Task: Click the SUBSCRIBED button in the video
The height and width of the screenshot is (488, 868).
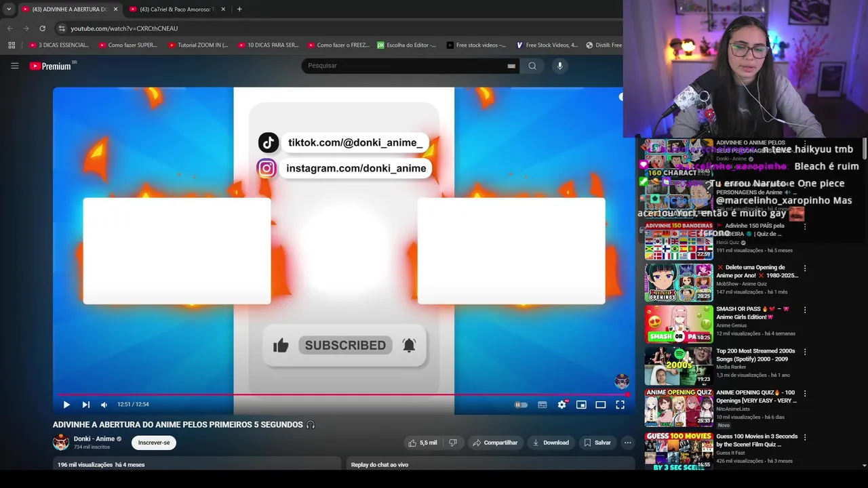Action: pyautogui.click(x=345, y=345)
